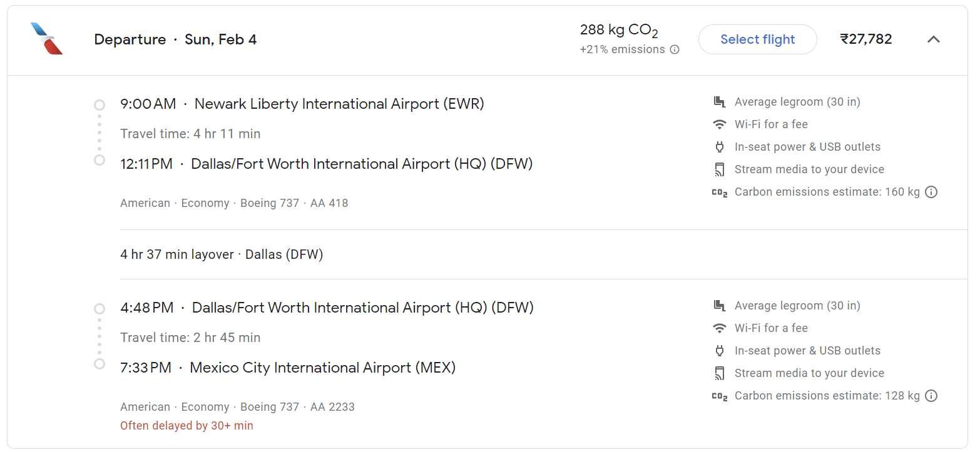Viewport: 980px width, 452px height.
Task: Click the stream media icon for AA 2233
Action: click(720, 373)
